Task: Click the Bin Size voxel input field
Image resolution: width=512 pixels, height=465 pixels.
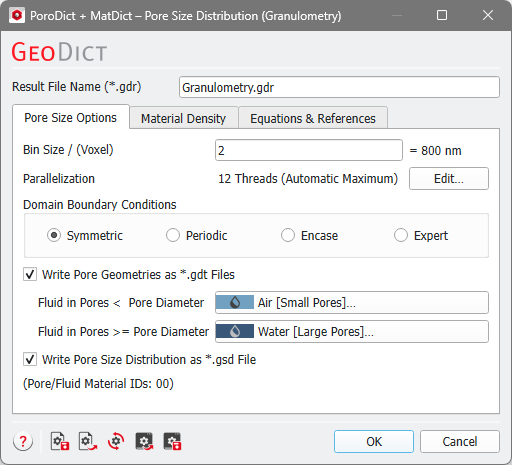Action: (x=309, y=150)
